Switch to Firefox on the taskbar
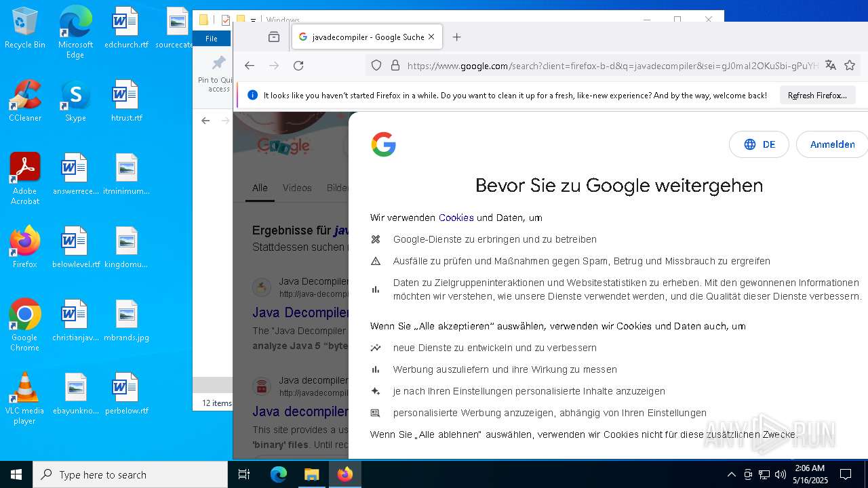Image resolution: width=868 pixels, height=488 pixels. [344, 474]
